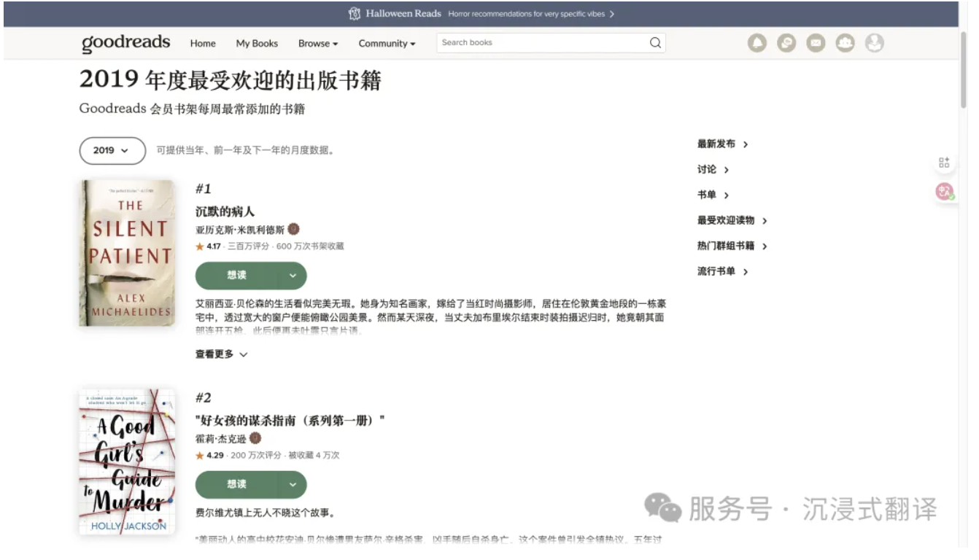
Task: Click 想读 button for 沉默的病人
Action: [x=237, y=276]
